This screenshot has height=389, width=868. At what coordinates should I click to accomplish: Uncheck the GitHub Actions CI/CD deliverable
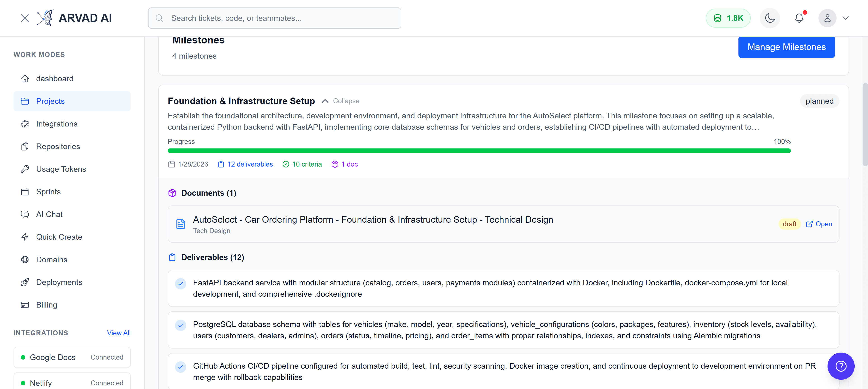181,367
